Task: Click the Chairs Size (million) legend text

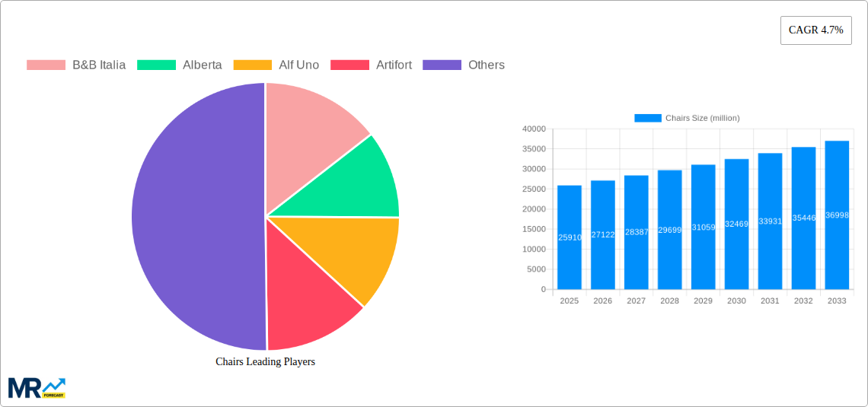Action: [703, 118]
